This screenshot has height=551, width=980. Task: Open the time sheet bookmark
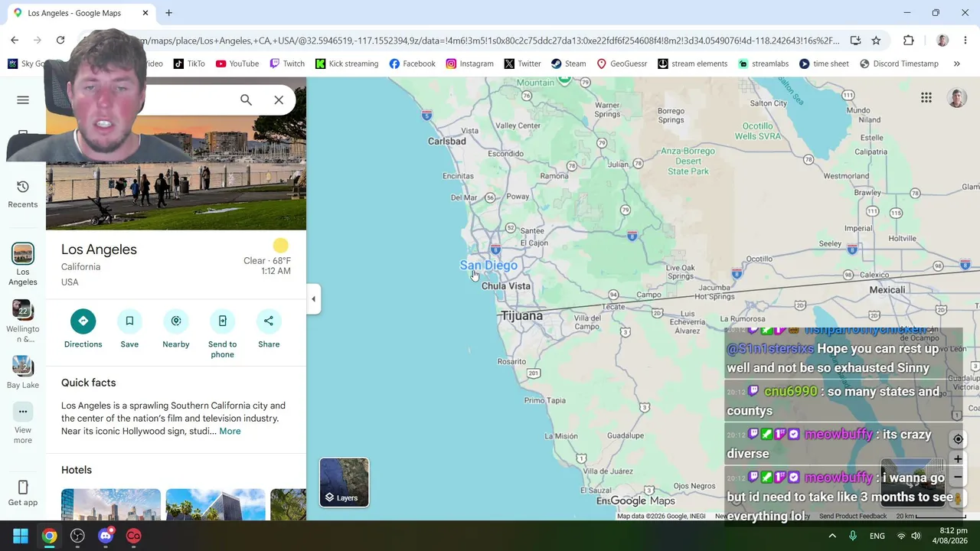coord(824,64)
